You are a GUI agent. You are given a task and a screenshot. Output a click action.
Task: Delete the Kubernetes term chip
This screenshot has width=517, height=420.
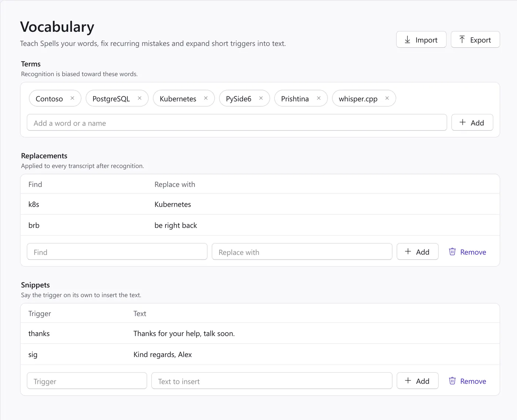[x=206, y=98]
